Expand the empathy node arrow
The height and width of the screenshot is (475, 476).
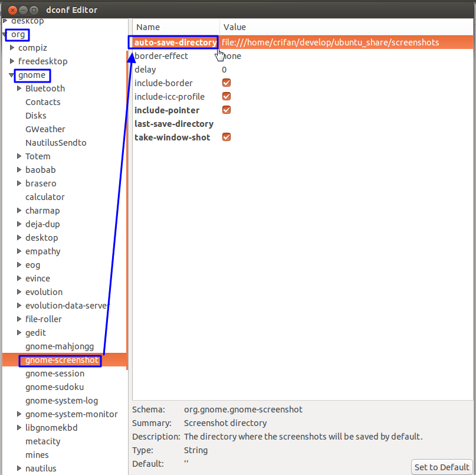[19, 251]
